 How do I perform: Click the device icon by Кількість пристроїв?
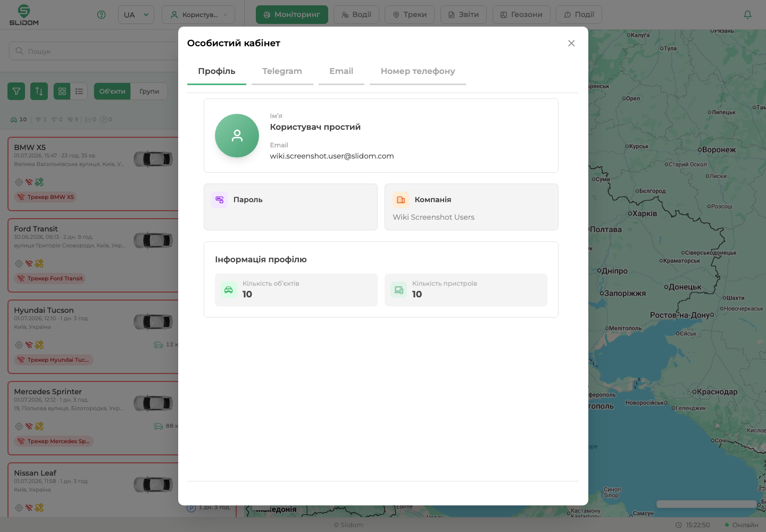398,290
